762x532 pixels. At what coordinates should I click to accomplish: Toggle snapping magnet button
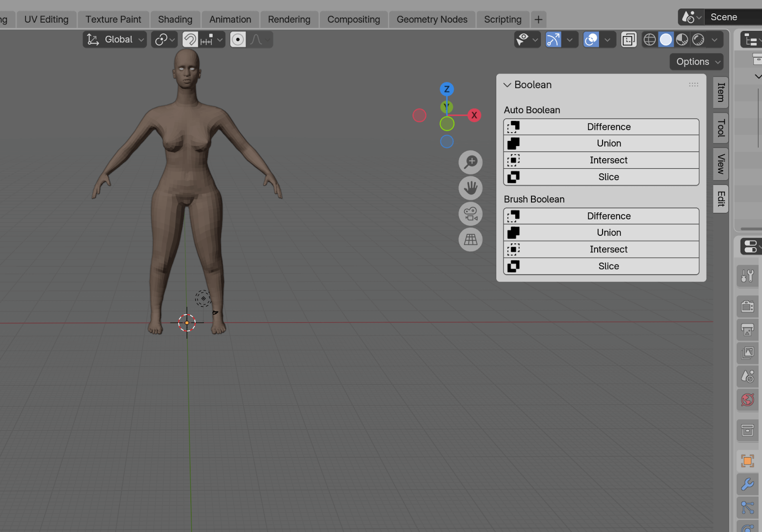click(x=190, y=40)
